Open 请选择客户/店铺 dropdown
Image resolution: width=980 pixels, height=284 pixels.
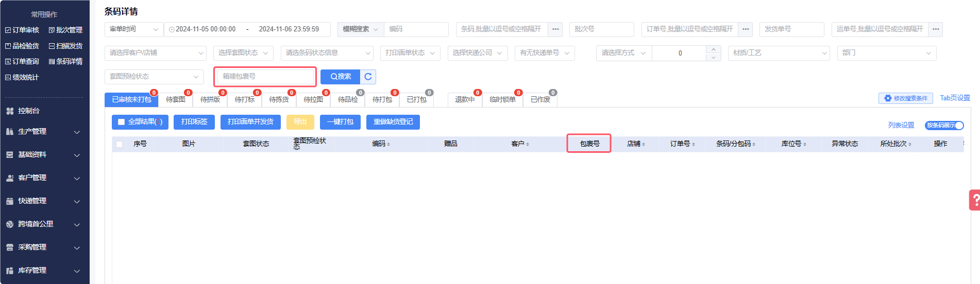pyautogui.click(x=156, y=53)
